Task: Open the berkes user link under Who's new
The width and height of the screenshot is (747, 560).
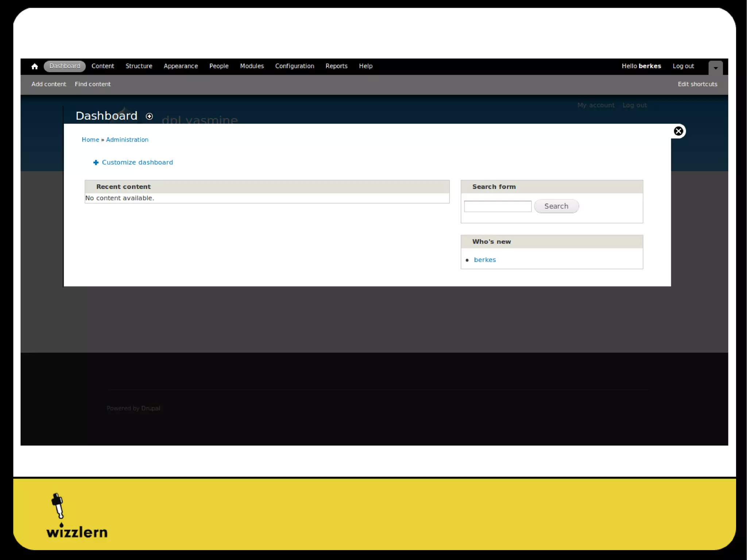Action: click(x=484, y=260)
